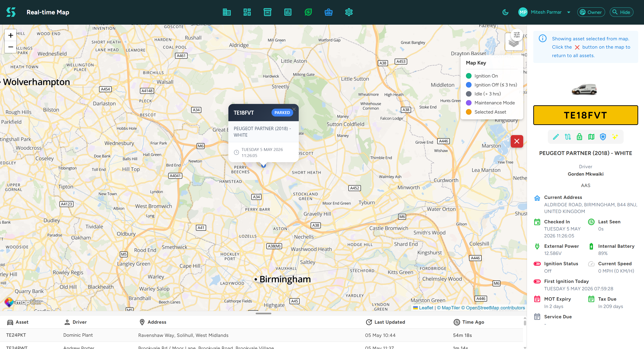Click the Tax Due calendar icon
This screenshot has width=644, height=349.
[591, 299]
